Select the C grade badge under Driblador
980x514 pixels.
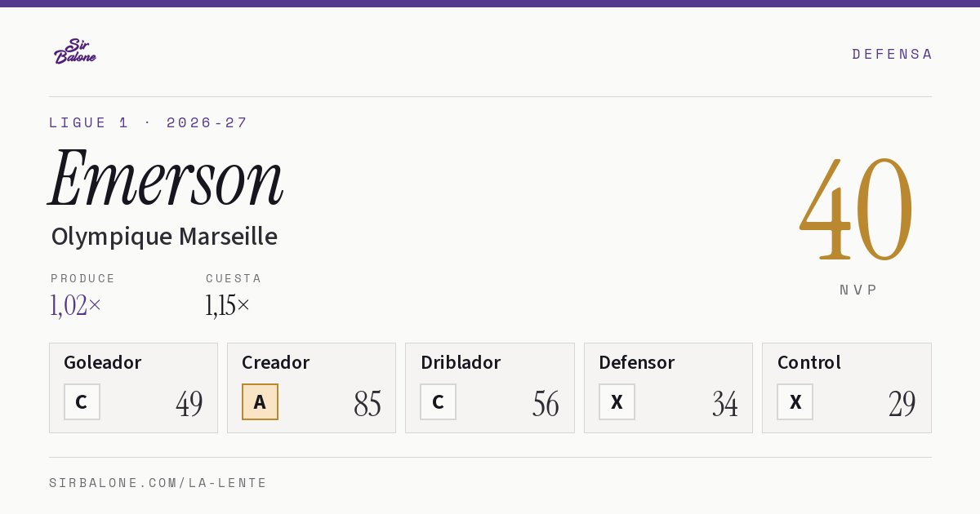[438, 402]
